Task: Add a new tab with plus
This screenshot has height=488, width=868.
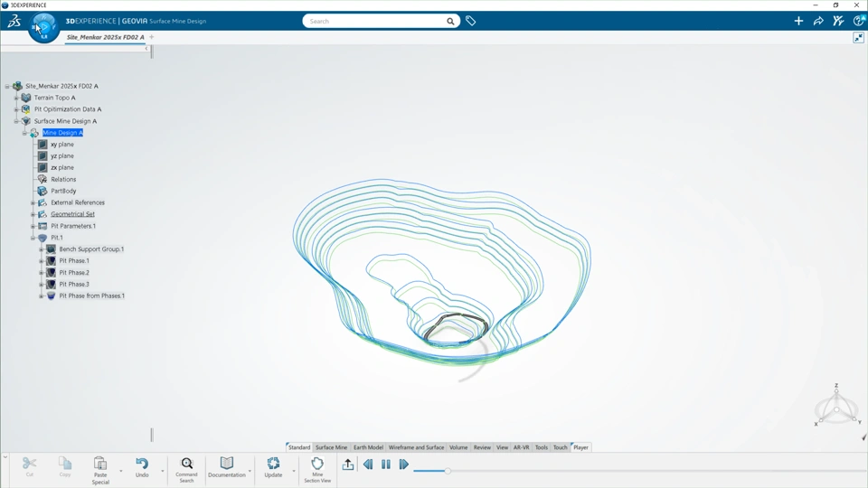Action: coord(152,37)
